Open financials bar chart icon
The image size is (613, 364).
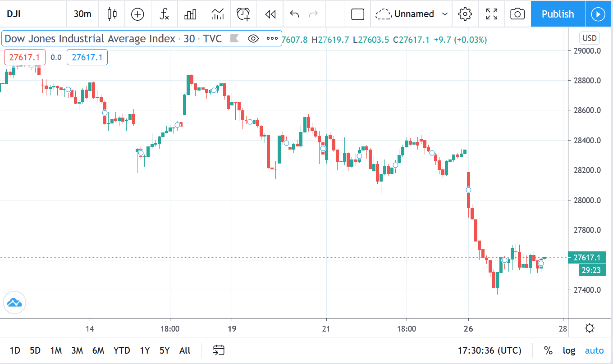pos(191,14)
